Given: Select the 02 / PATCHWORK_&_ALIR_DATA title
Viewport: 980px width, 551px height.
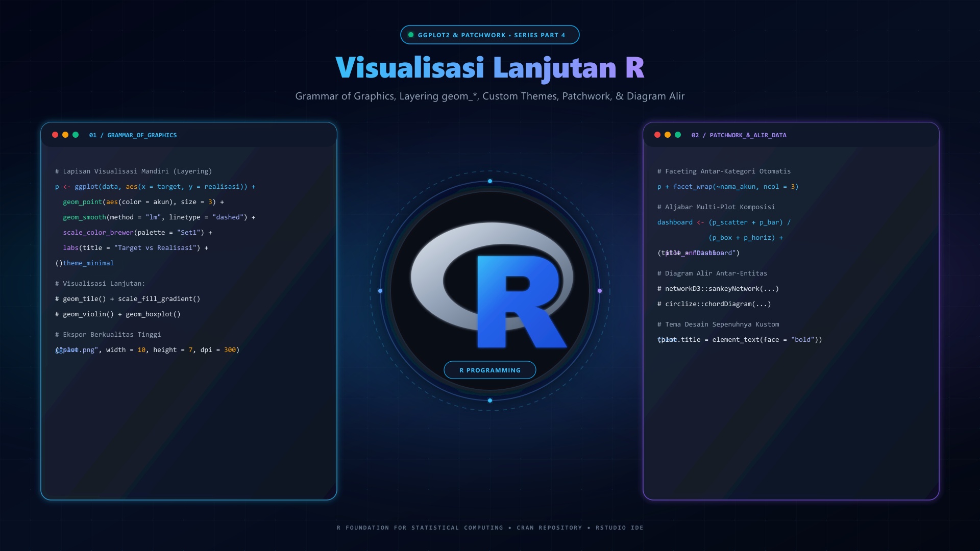Looking at the screenshot, I should 739,135.
